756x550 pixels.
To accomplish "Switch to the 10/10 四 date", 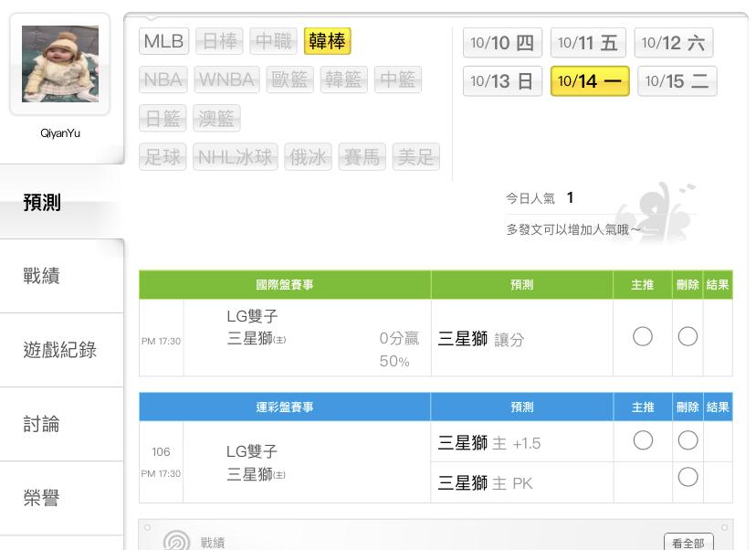I will pyautogui.click(x=502, y=43).
